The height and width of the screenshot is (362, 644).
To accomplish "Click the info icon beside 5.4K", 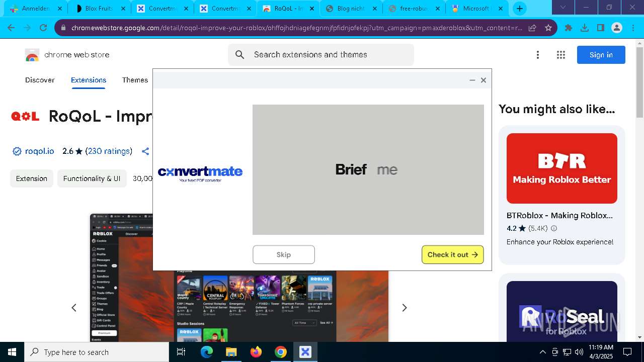I will tap(554, 228).
